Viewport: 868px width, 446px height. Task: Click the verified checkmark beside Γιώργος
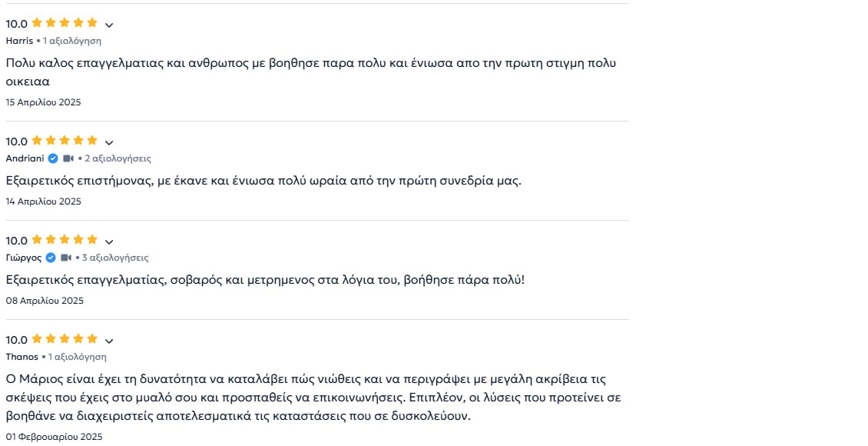pyautogui.click(x=51, y=258)
